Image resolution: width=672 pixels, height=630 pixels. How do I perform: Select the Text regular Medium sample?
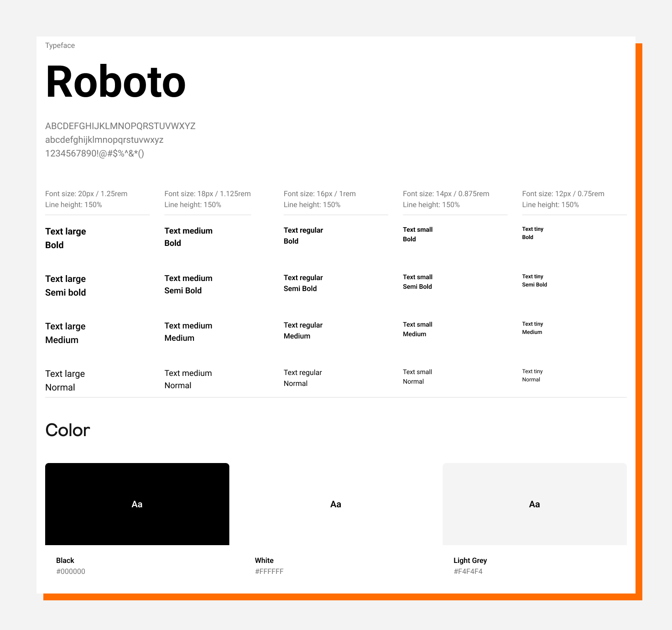coord(303,330)
